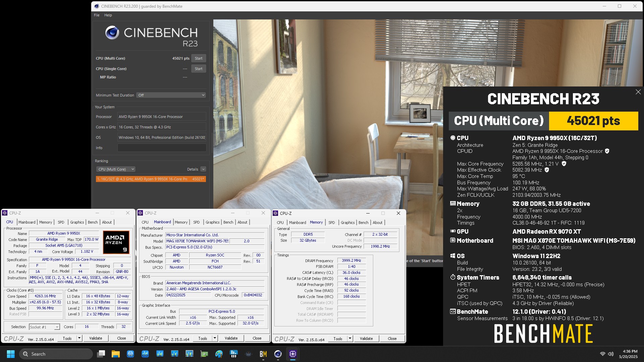Click Validate in the left CPU-Z window
The height and width of the screenshot is (362, 644).
pyautogui.click(x=96, y=338)
